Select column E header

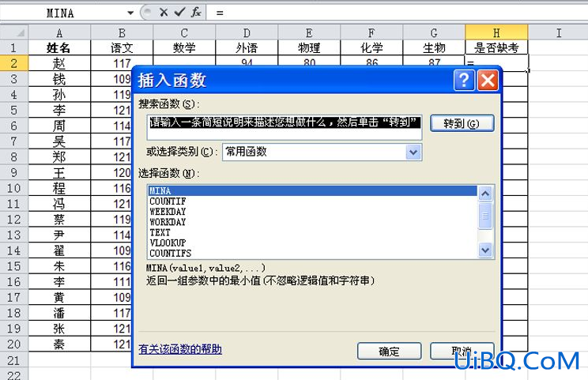point(309,32)
